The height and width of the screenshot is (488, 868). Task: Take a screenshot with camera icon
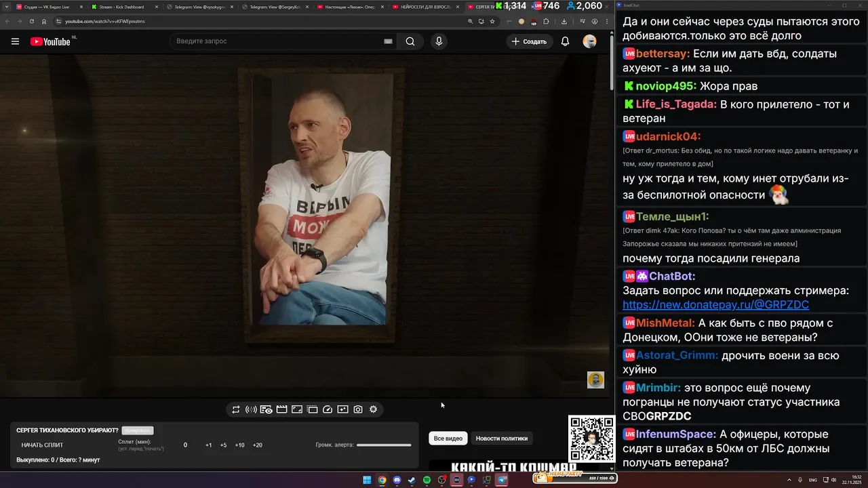point(358,409)
